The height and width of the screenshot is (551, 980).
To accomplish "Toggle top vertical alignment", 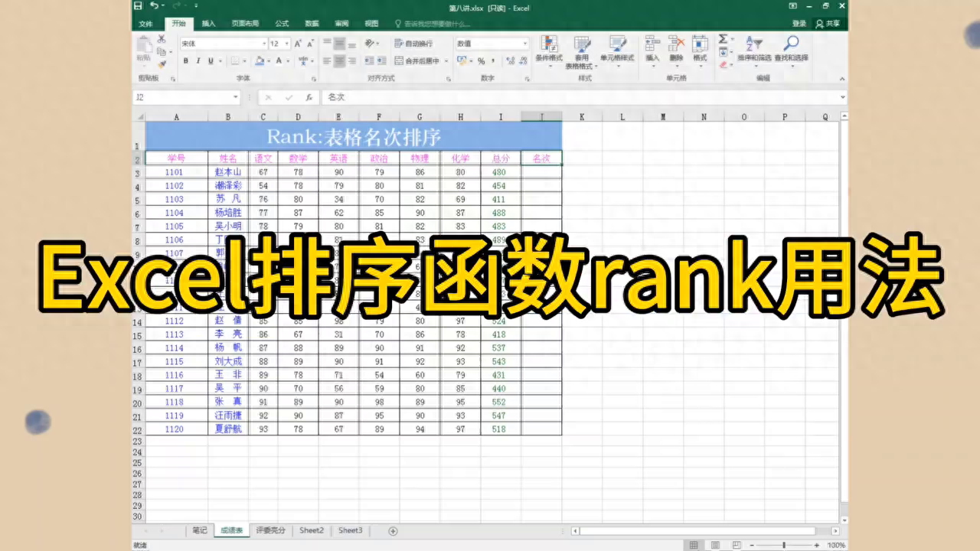I will point(327,44).
